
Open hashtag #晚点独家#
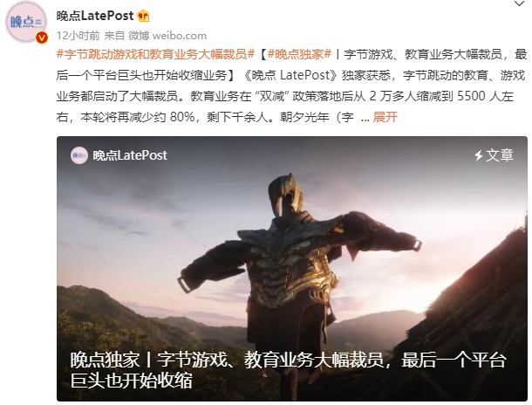point(299,54)
